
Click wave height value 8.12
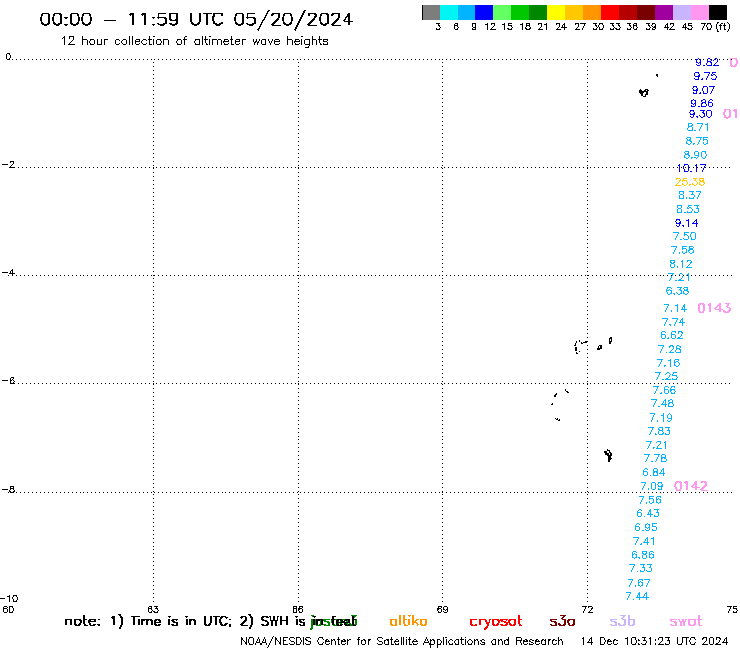click(681, 264)
